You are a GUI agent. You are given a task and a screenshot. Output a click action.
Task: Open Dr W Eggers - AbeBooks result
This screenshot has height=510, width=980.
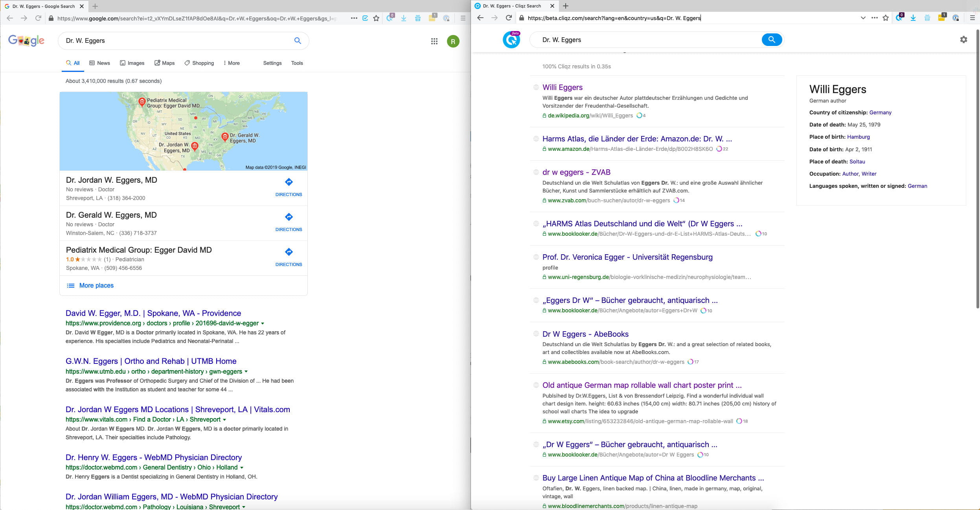tap(585, 334)
